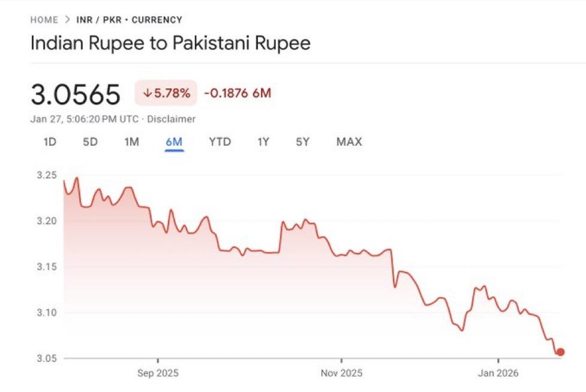Viewport: 586px width, 392px height.
Task: Open the HOME breadcrumb link
Action: click(x=44, y=20)
